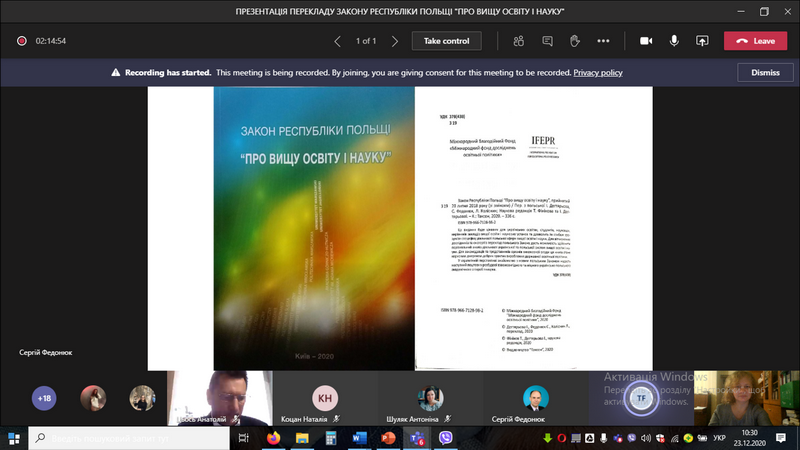Open the meeting chat

pos(547,41)
